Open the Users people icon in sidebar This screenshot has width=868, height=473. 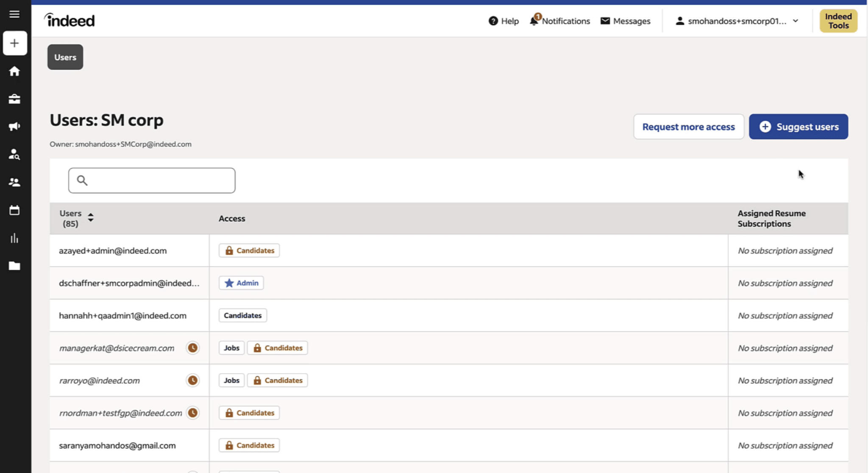point(15,182)
